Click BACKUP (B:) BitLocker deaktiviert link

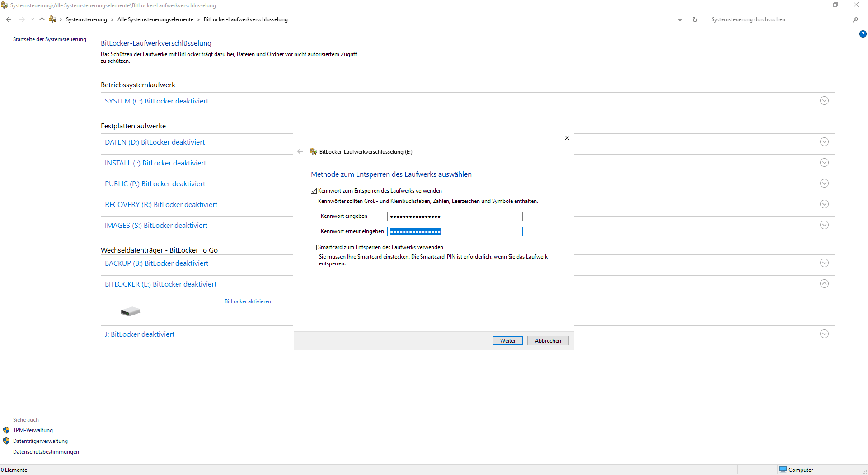pos(157,263)
